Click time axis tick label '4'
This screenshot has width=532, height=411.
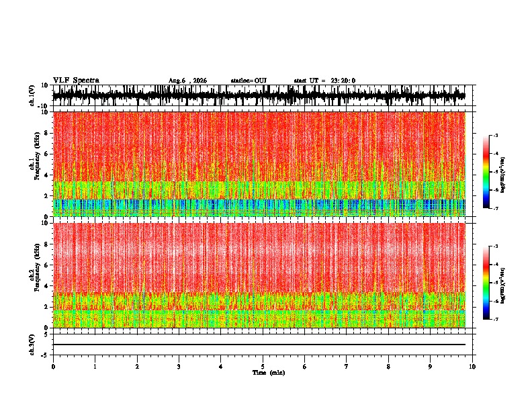221,367
